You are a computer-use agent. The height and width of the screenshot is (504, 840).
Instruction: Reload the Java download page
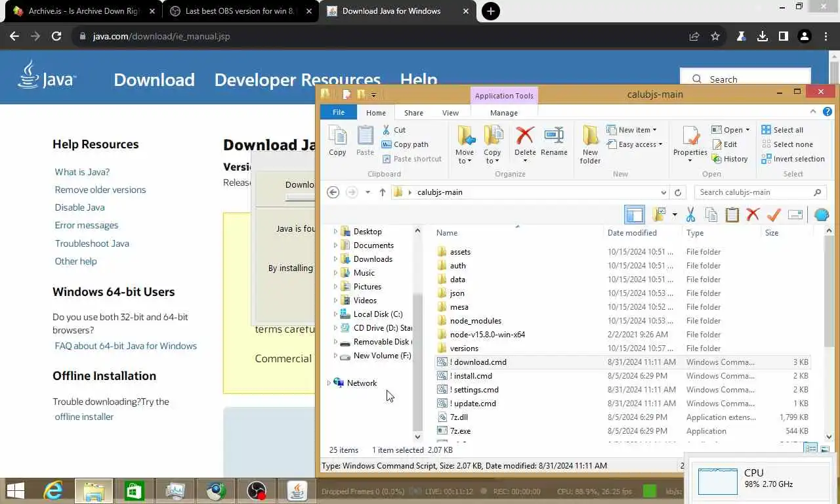click(56, 37)
